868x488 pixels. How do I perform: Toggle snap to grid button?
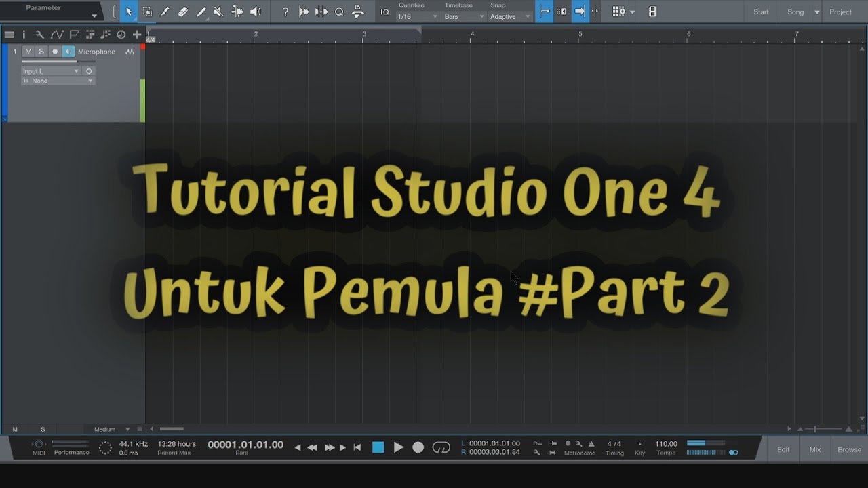pos(545,12)
